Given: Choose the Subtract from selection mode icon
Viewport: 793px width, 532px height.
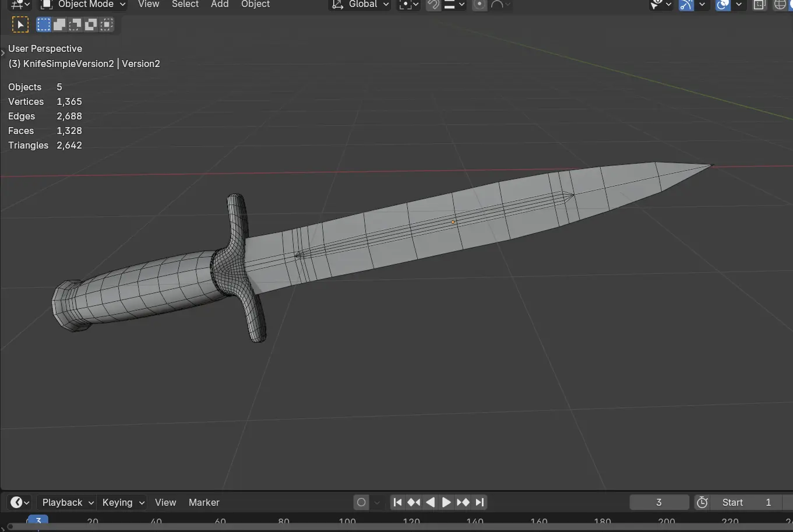Looking at the screenshot, I should tap(75, 24).
